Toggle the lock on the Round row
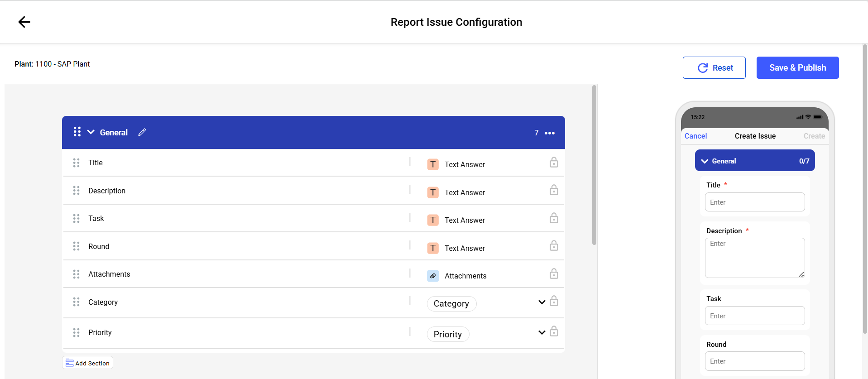Screen dimensions: 868x379 click(x=554, y=246)
